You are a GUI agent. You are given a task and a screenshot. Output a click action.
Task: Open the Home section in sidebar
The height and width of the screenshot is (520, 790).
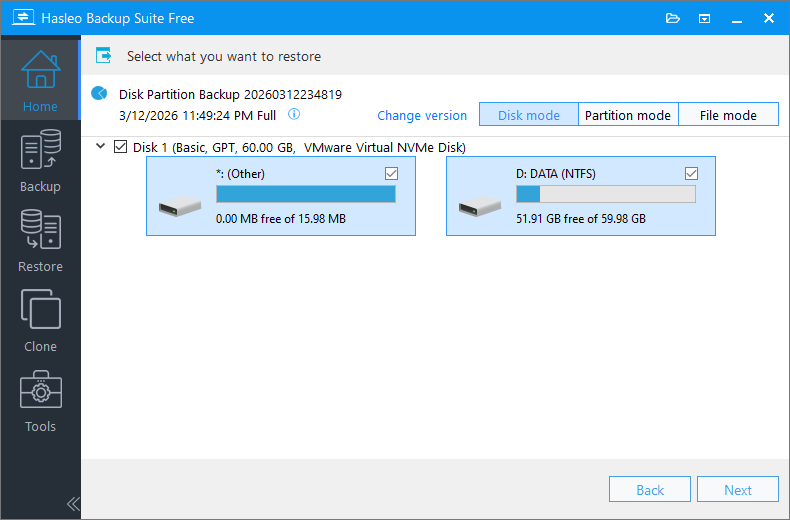coord(40,80)
